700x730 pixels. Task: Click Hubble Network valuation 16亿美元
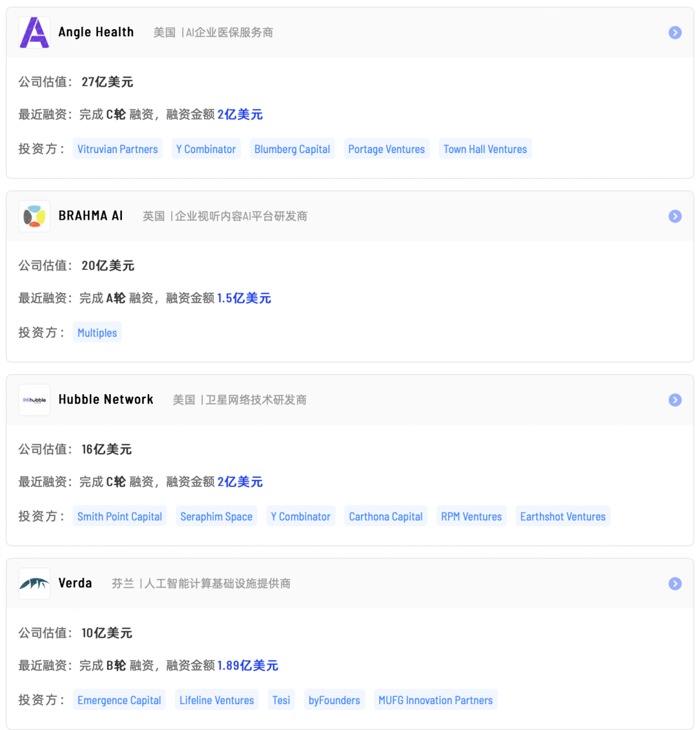pyautogui.click(x=106, y=449)
